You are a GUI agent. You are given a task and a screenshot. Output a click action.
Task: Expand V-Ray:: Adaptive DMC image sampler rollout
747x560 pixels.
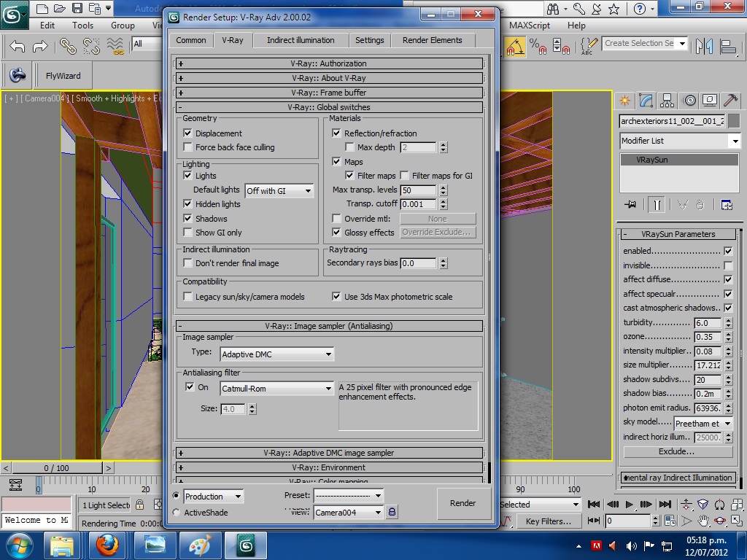329,453
